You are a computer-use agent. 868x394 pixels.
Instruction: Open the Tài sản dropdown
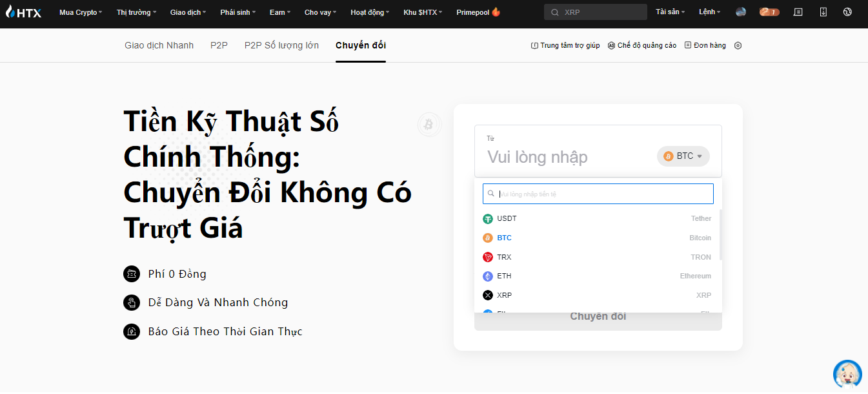click(670, 12)
